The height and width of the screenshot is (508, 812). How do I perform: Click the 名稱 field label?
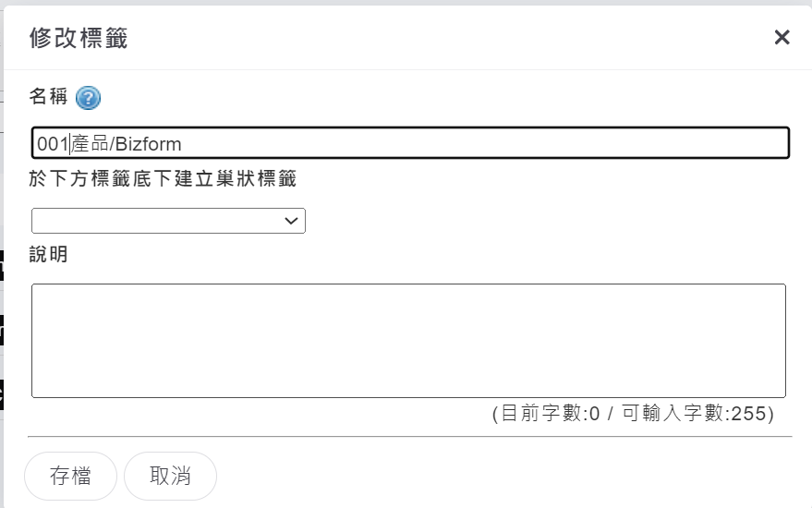[x=48, y=97]
